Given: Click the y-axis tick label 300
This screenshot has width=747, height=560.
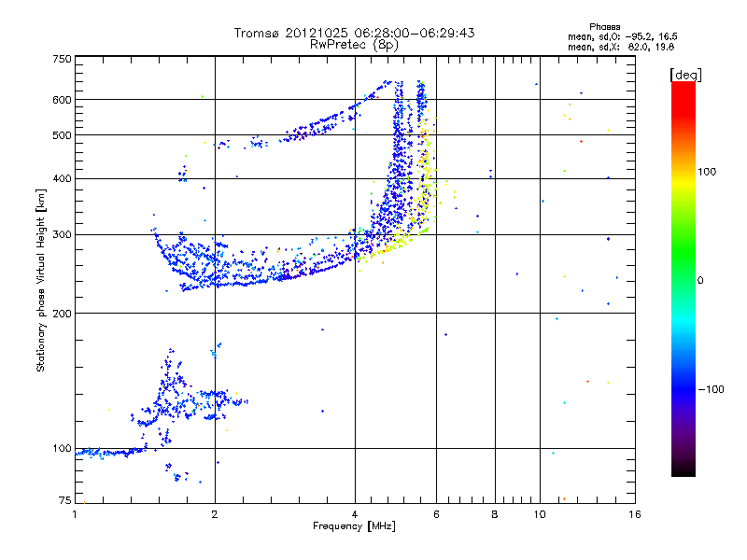Looking at the screenshot, I should tap(62, 235).
